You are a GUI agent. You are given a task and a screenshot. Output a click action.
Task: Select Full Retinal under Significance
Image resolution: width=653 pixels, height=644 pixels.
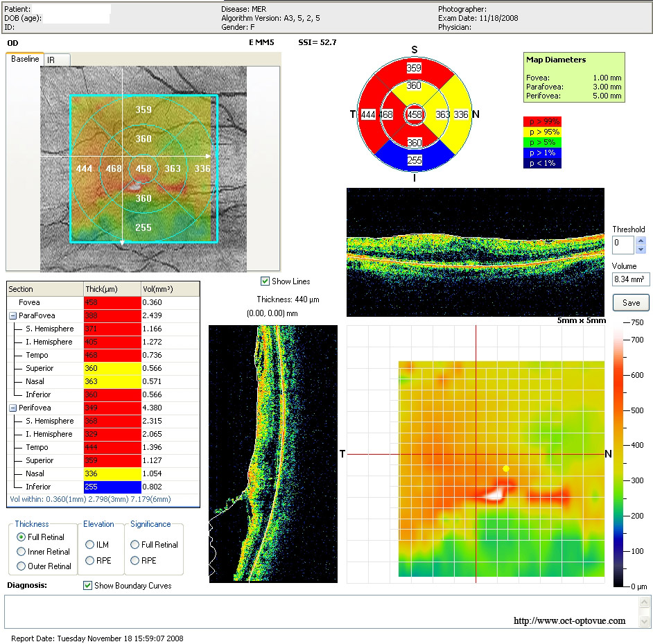tap(134, 544)
